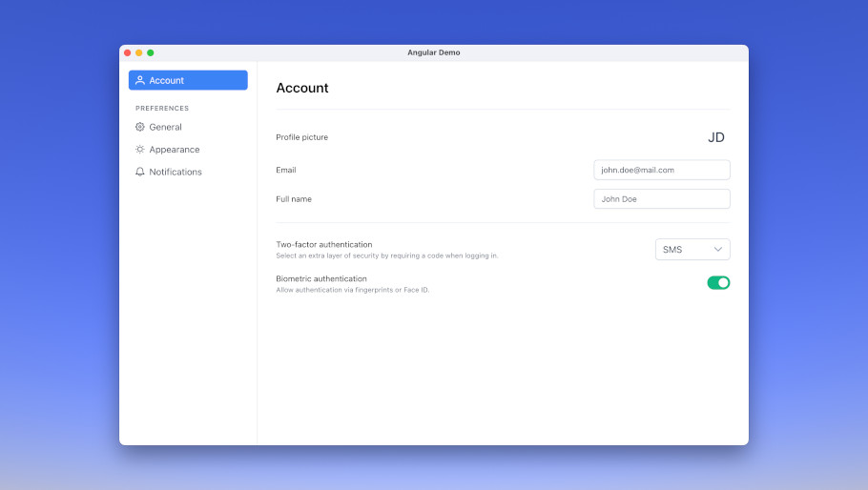Viewport: 868px width, 490px height.
Task: Click the Two-factor authentication label
Action: (324, 245)
